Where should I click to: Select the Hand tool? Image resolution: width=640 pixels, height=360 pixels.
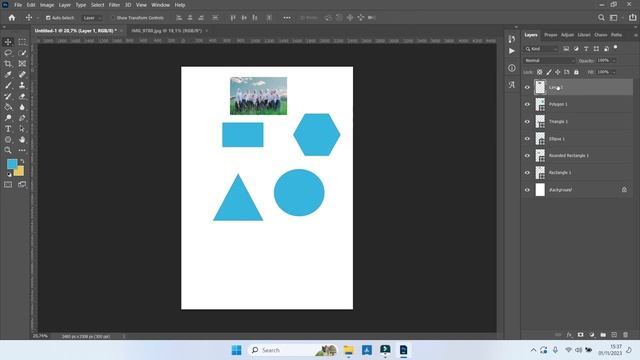tap(22, 140)
